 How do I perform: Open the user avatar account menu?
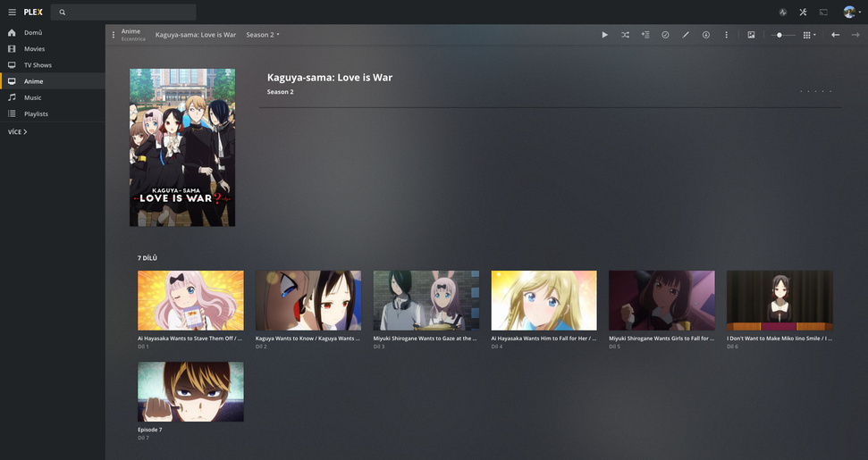pyautogui.click(x=851, y=12)
